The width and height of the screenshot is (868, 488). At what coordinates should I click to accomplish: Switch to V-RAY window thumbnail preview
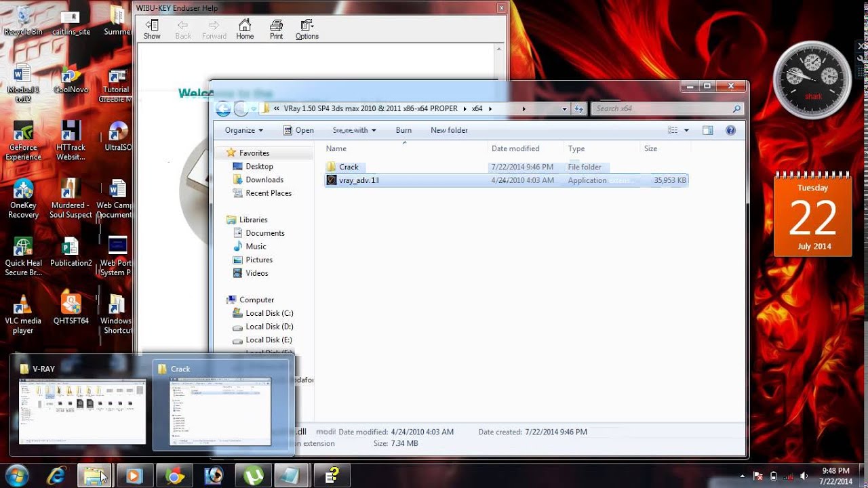click(x=81, y=404)
